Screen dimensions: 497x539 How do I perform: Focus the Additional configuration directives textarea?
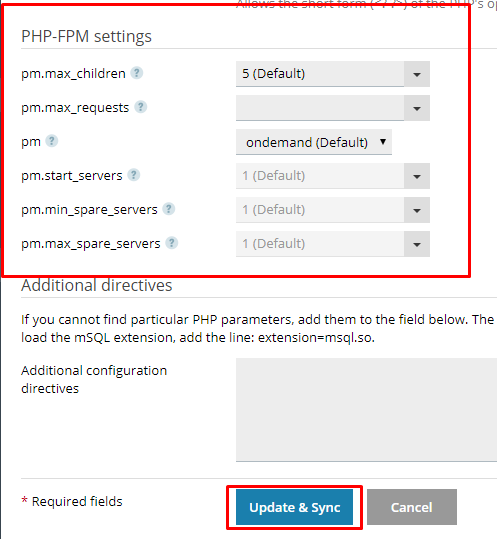pyautogui.click(x=366, y=410)
